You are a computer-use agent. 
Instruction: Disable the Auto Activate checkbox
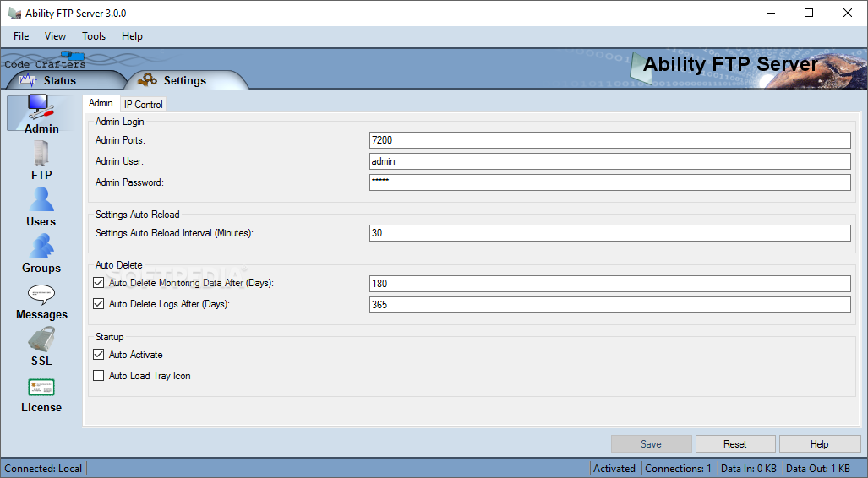(99, 355)
